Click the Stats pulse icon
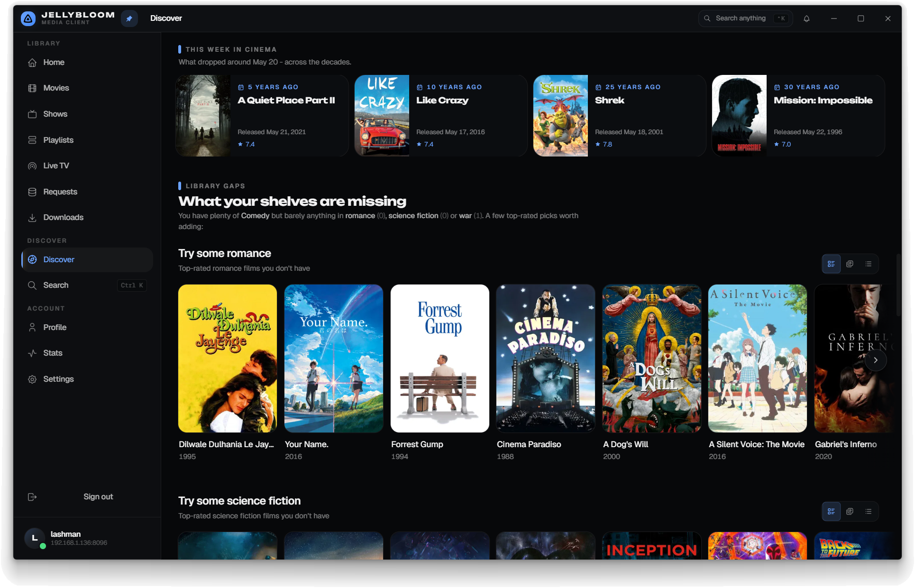 point(32,353)
